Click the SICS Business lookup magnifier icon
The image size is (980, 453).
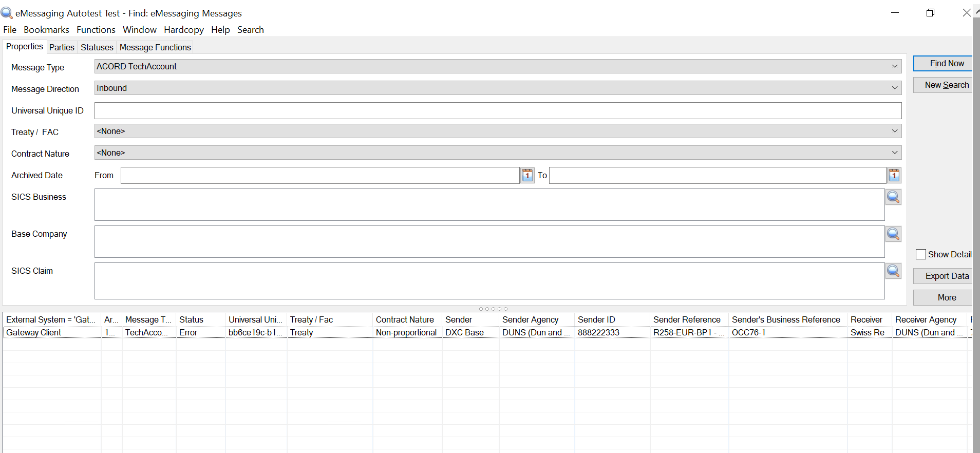click(893, 197)
